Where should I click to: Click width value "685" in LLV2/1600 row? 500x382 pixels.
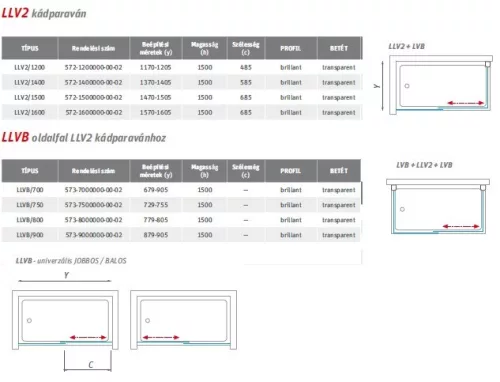point(246,112)
